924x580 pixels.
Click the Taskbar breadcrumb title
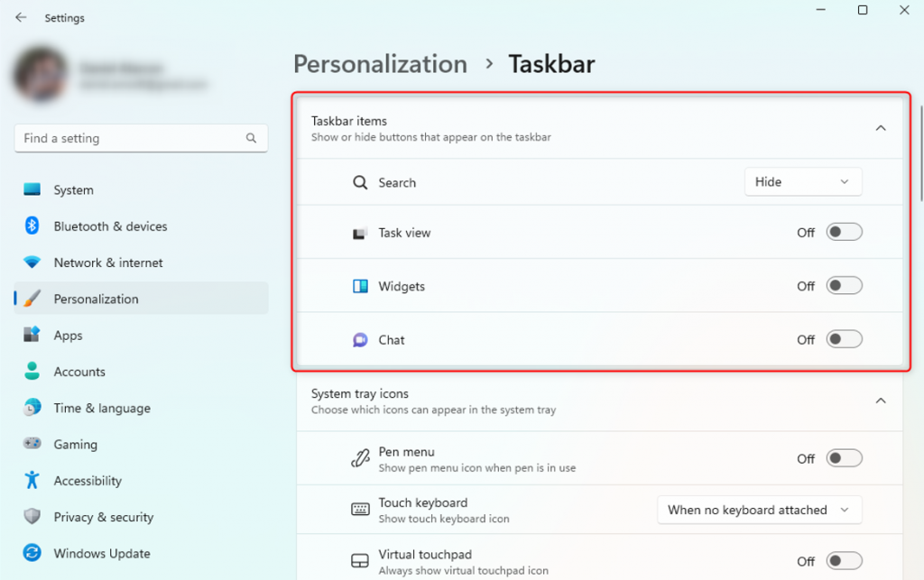(551, 64)
